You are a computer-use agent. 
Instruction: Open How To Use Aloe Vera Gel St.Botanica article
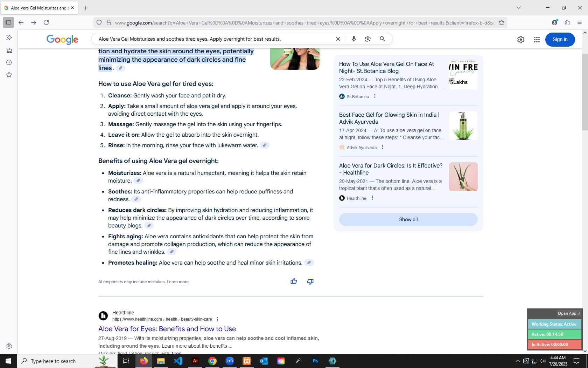[386, 67]
